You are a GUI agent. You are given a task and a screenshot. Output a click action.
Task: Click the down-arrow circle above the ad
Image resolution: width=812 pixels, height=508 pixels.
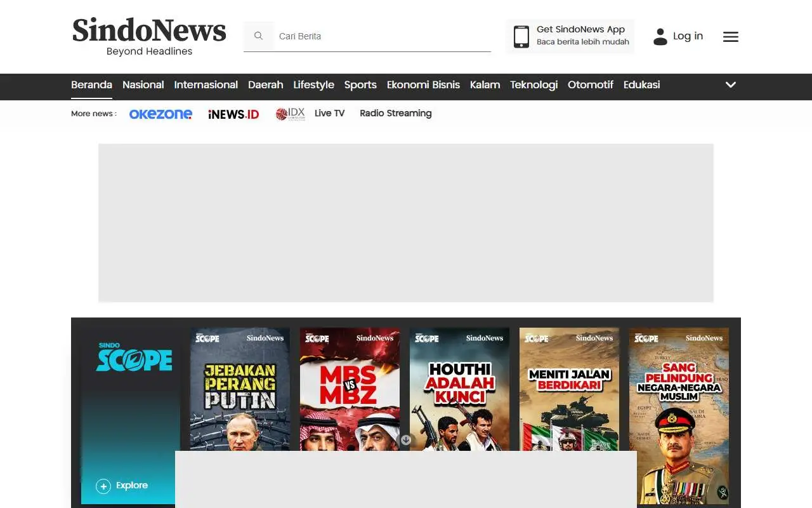[x=406, y=440]
